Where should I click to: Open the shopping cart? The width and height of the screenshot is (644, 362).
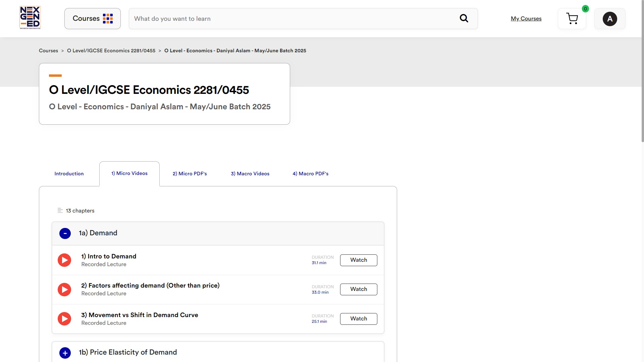[572, 19]
